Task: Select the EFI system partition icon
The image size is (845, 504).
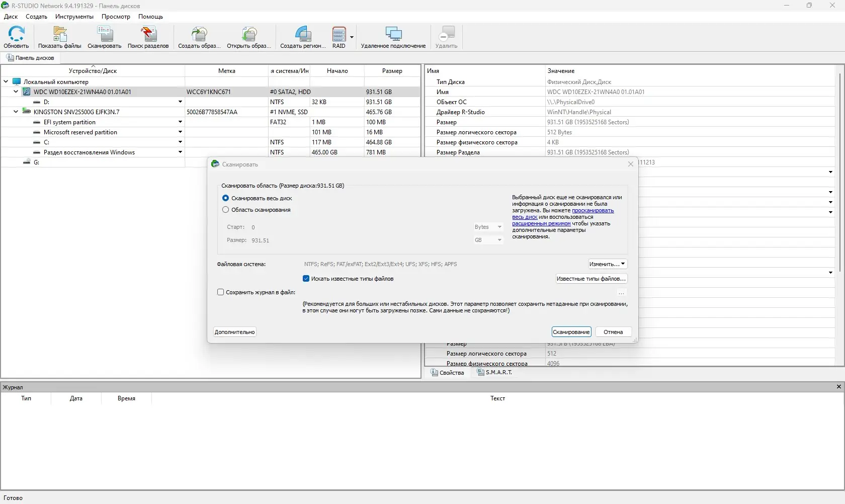Action: pos(37,122)
